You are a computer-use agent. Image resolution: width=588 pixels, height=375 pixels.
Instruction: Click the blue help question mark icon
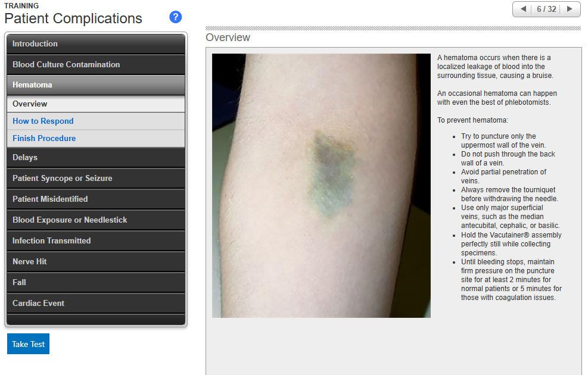pos(175,17)
